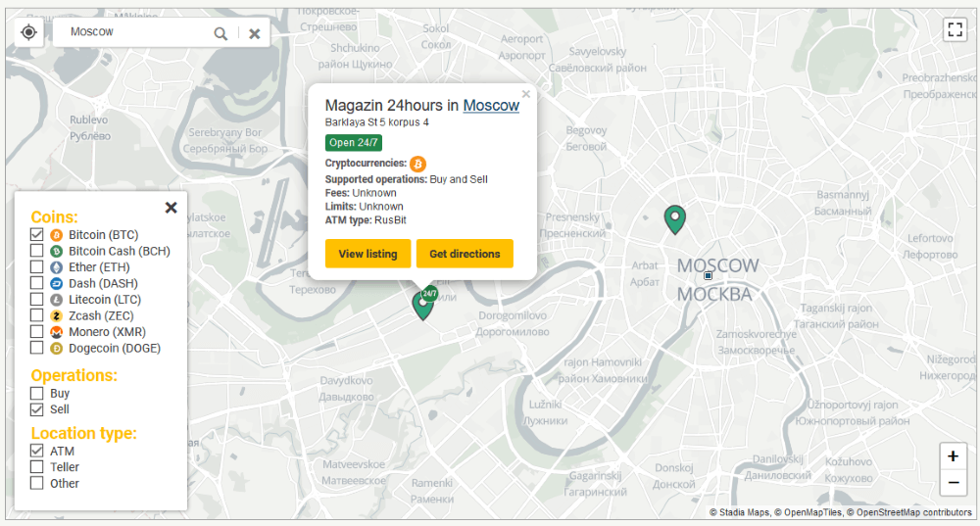Image resolution: width=980 pixels, height=526 pixels.
Task: Select the green map pin near Presnensky
Action: point(675,219)
